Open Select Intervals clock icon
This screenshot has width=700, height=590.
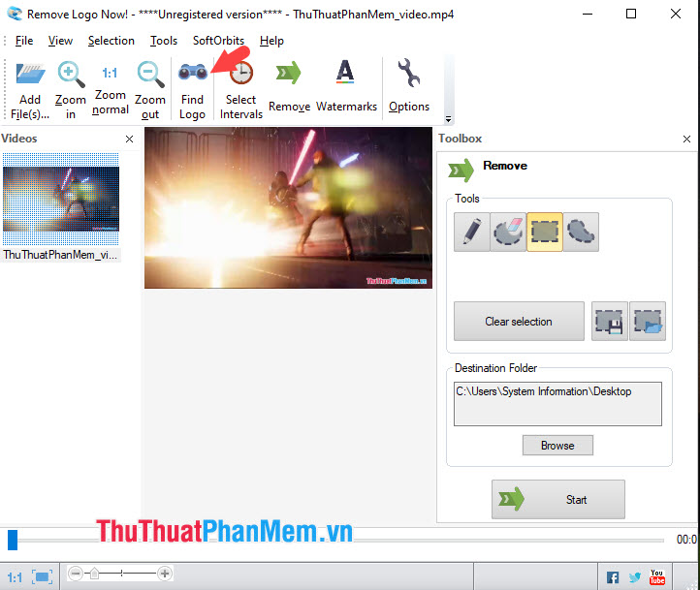[x=241, y=73]
